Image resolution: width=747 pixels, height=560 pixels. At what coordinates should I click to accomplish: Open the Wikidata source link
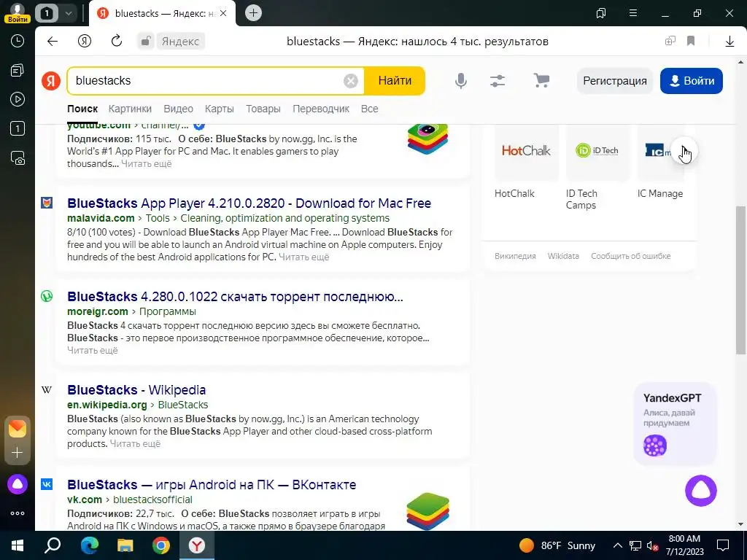pyautogui.click(x=563, y=256)
